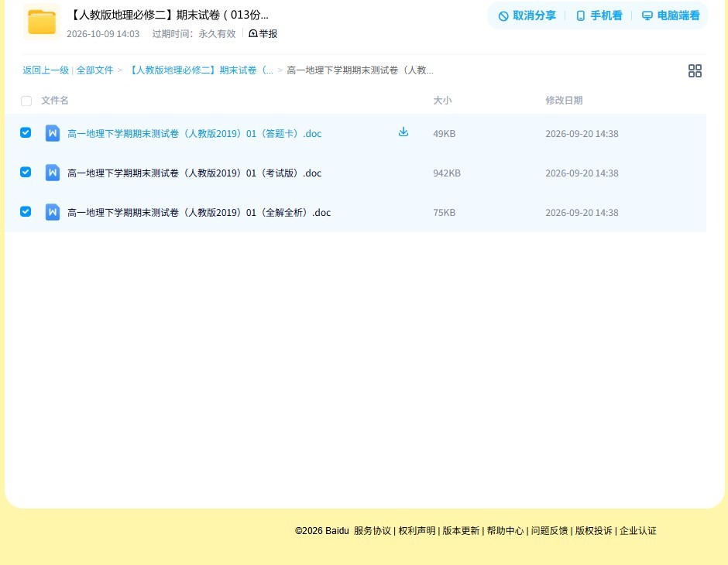This screenshot has height=565, width=728.
Task: Click the 举报 report icon
Action: (253, 33)
